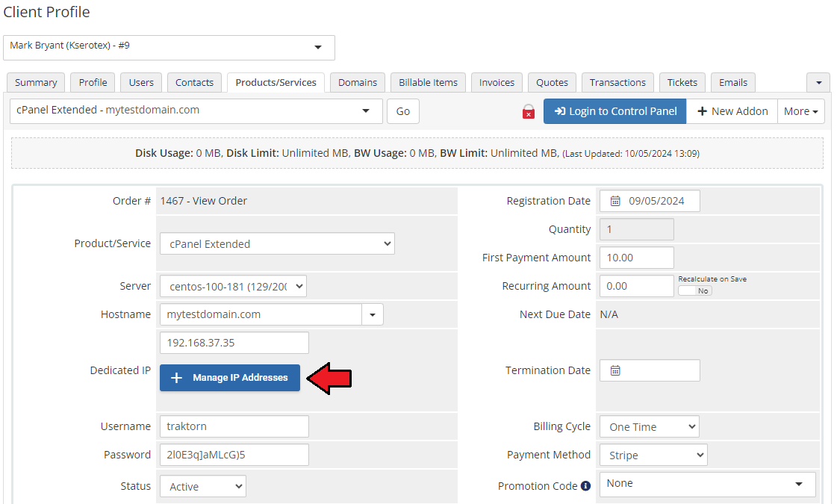Viewport: 837px width, 504px height.
Task: Open the Transactions tab
Action: [x=617, y=83]
